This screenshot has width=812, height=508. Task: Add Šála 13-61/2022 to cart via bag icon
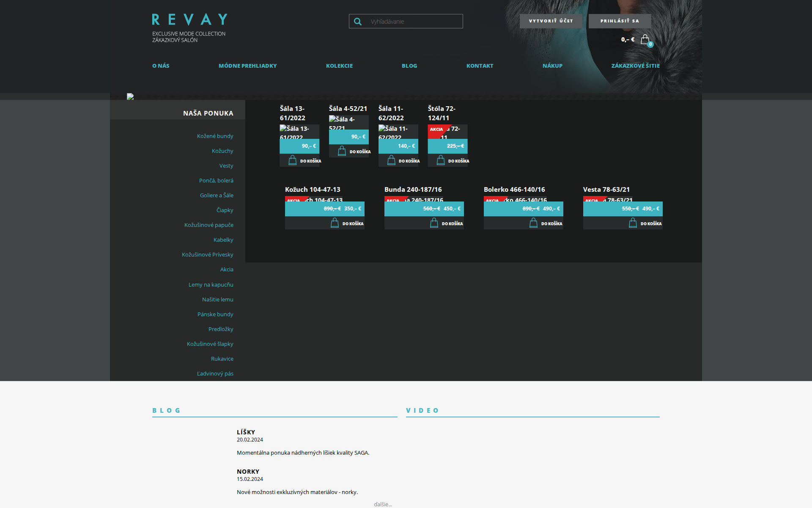tap(292, 160)
